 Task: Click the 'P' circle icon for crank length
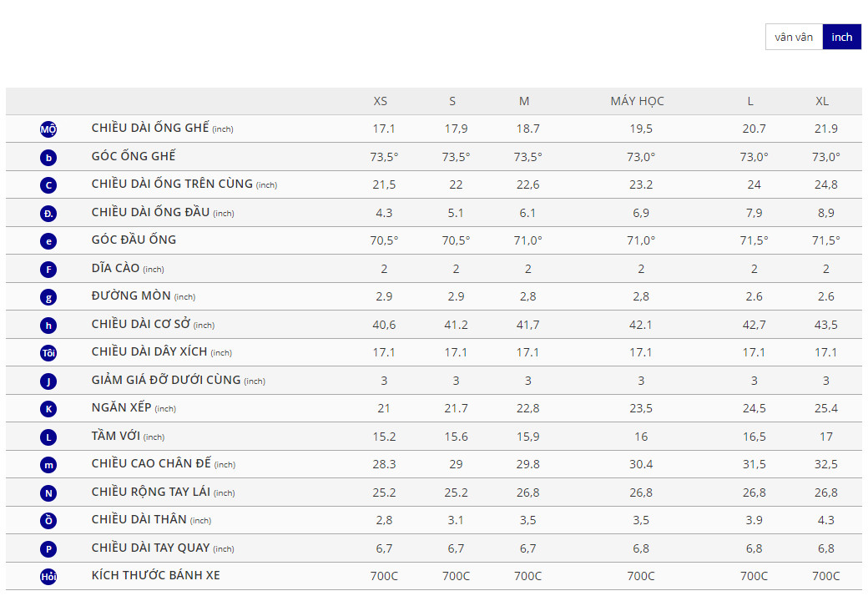tap(48, 548)
